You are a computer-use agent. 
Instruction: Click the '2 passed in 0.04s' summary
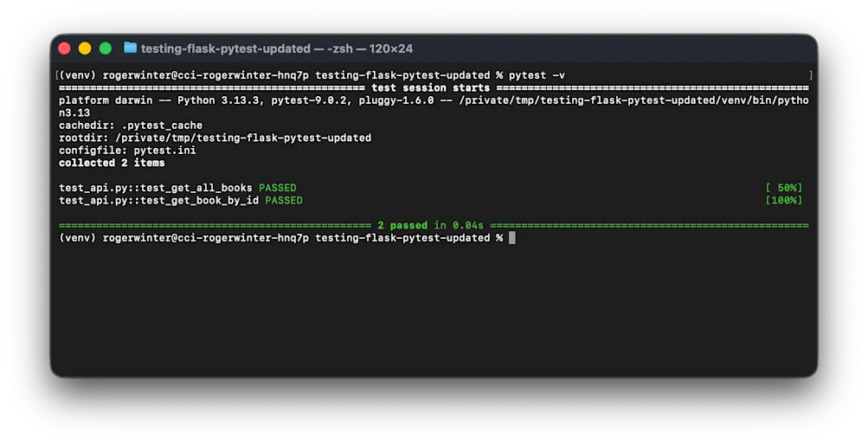(x=430, y=225)
